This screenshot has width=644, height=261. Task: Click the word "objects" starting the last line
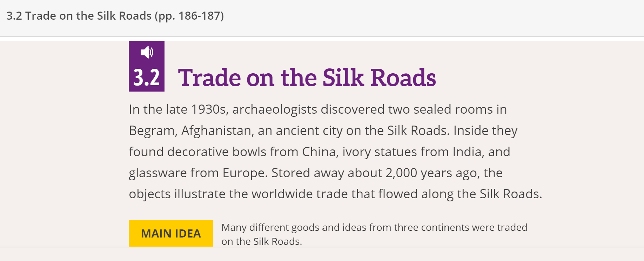(x=149, y=194)
